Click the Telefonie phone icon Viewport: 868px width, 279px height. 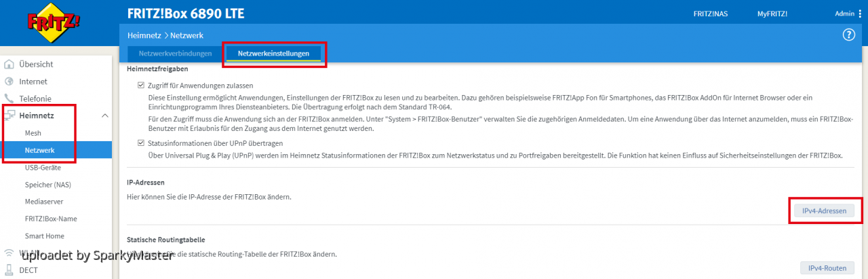(x=9, y=98)
